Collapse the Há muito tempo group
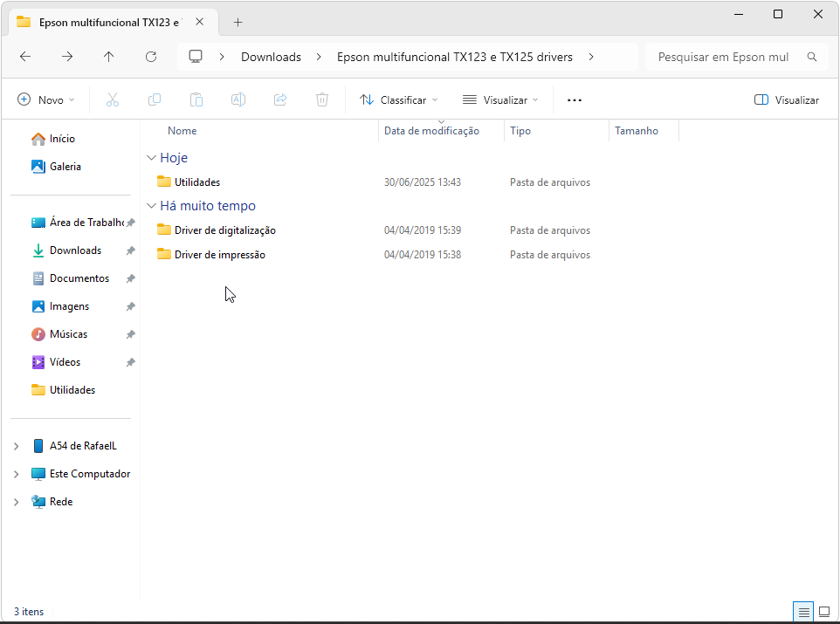Screen dimensions: 840x624 151,206
